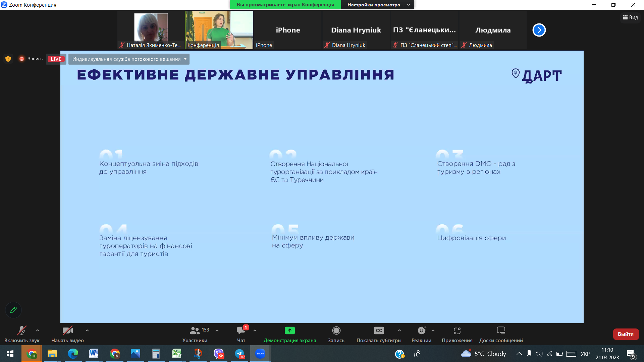Open the Apps (Приложения) icon
The image size is (644, 362).
pyautogui.click(x=457, y=331)
